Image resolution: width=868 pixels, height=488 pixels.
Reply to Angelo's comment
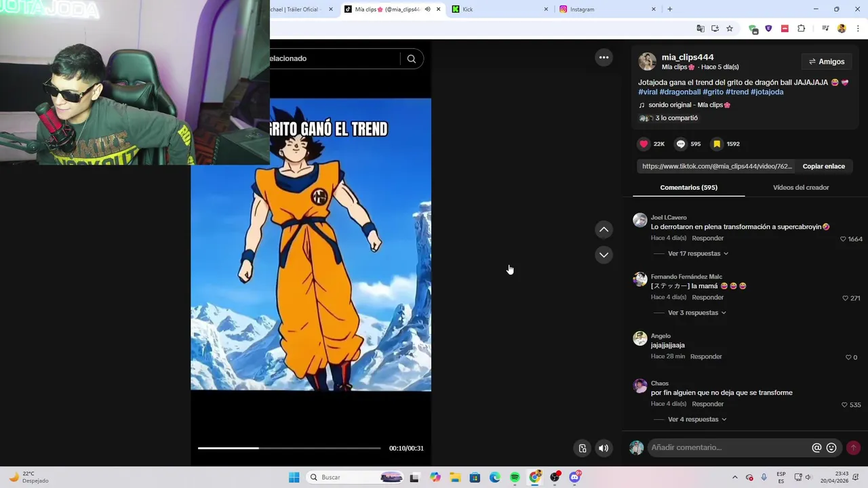click(x=706, y=357)
